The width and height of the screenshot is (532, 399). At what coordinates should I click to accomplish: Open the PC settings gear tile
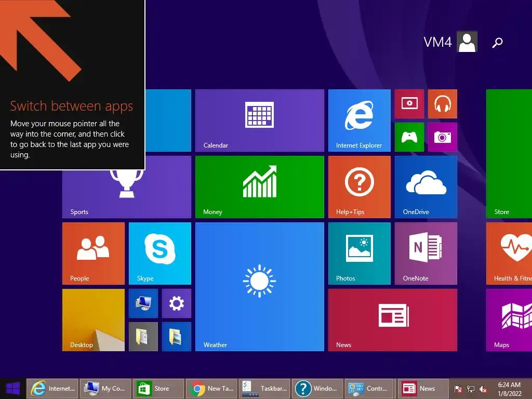coord(177,303)
